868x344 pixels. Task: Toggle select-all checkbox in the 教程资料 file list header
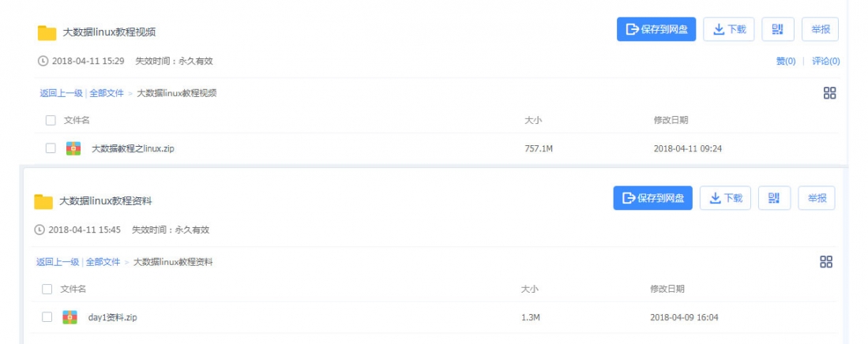pos(47,289)
